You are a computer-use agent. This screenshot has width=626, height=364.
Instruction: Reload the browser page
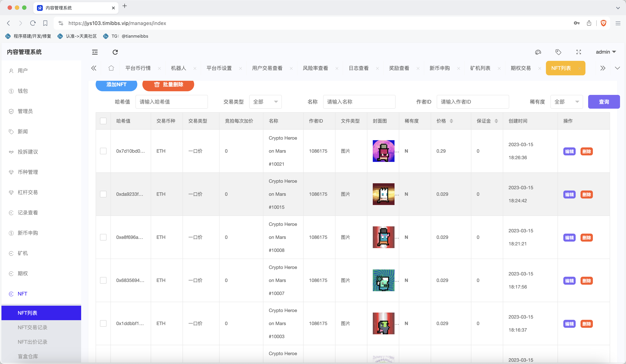click(x=33, y=23)
